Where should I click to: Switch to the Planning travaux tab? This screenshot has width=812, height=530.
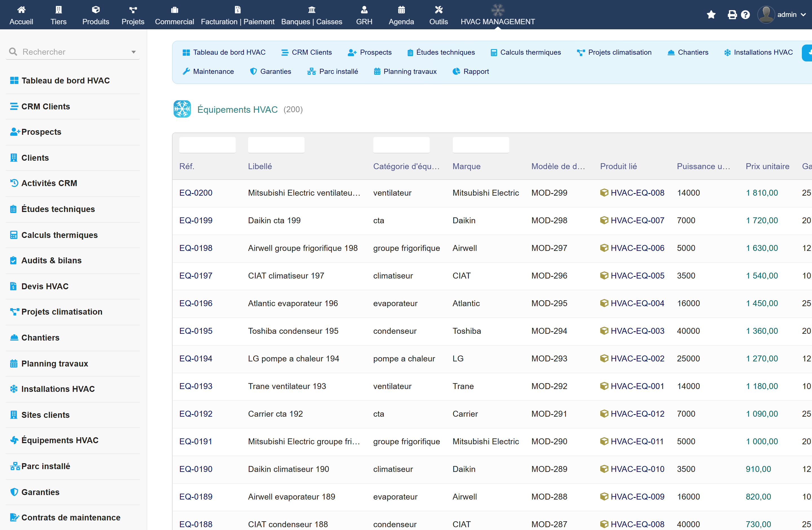pos(405,71)
